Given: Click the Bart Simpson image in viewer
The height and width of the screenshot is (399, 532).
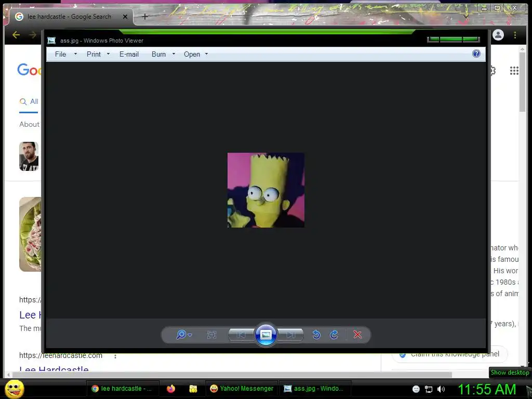Looking at the screenshot, I should tap(265, 190).
